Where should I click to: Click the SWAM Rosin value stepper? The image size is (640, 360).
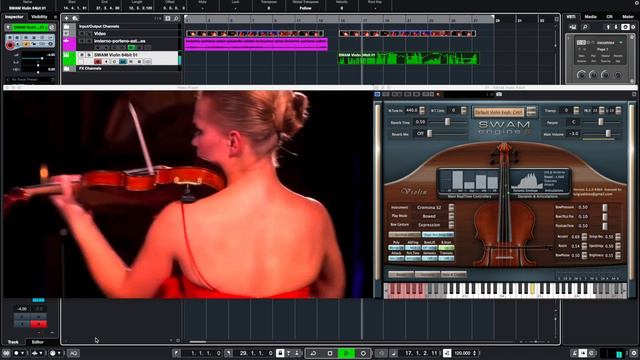click(584, 246)
